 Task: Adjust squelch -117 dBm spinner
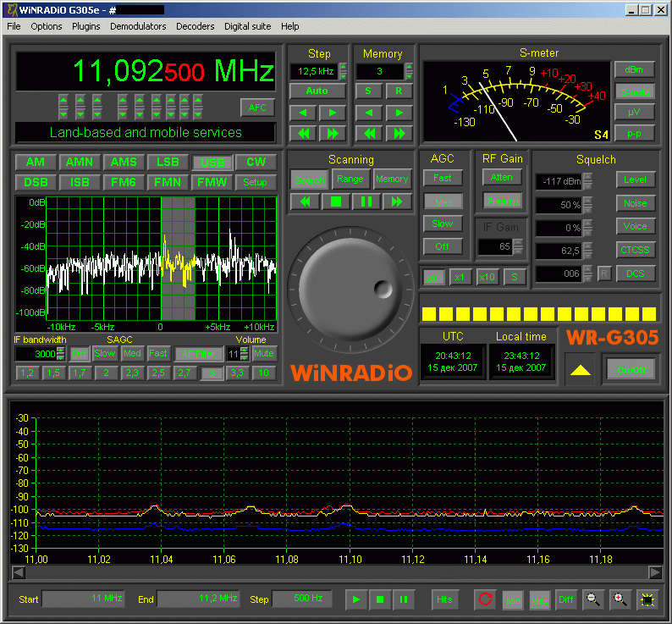pyautogui.click(x=588, y=181)
